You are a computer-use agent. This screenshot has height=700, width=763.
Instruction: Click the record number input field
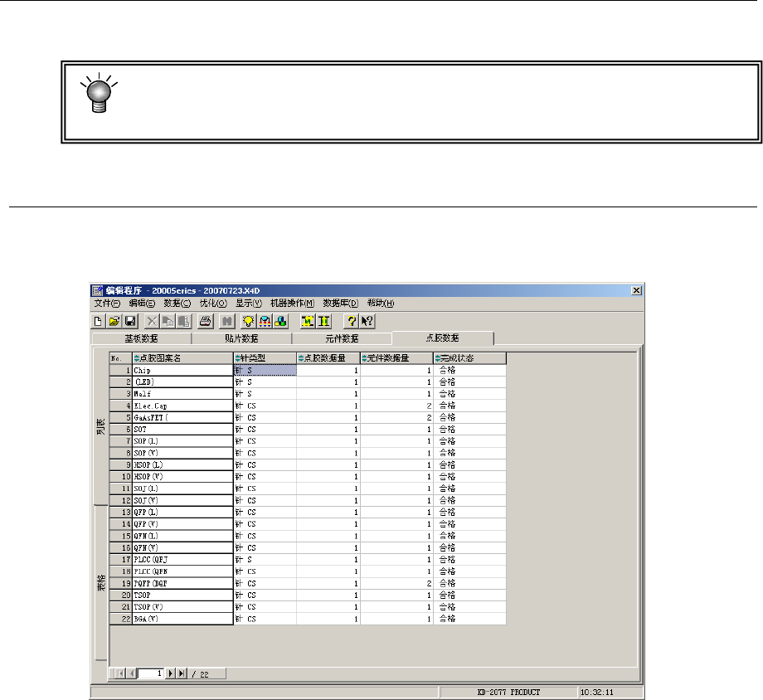pos(151,673)
